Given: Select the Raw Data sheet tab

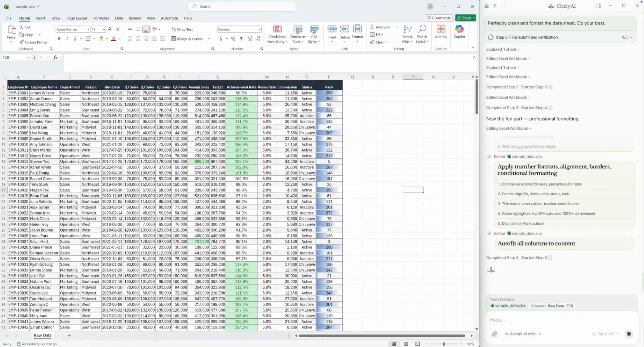Looking at the screenshot, I should tap(42, 335).
